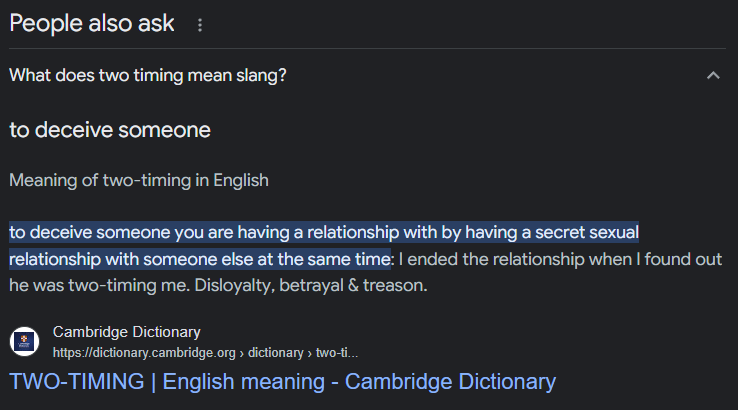Screen dimensions: 738x410
Task: Click "Meaning of two-timing in English" text
Action: (139, 181)
